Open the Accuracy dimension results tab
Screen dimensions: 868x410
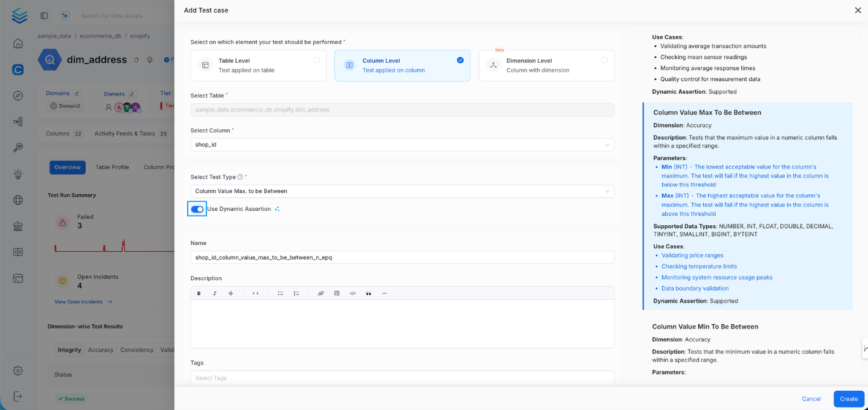(x=101, y=350)
